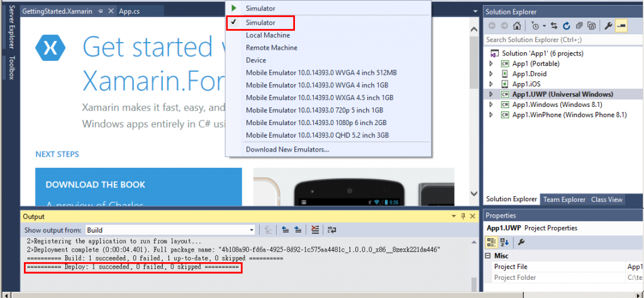Click Sync with Active Document icon

[554, 26]
